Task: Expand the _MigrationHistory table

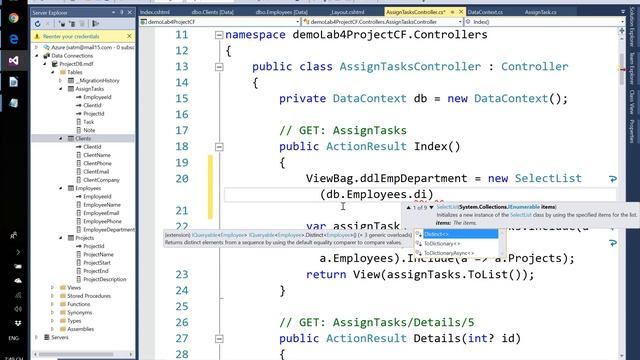Action: tap(61, 80)
